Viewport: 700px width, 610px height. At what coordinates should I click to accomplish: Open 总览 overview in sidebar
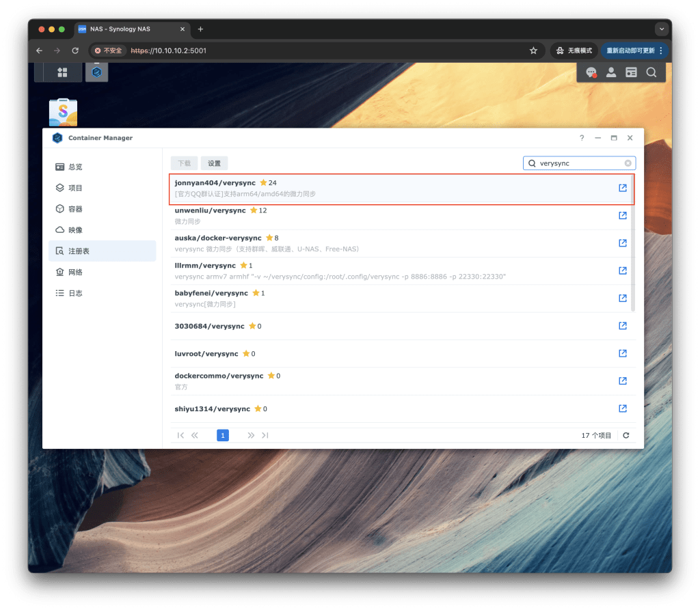click(103, 167)
